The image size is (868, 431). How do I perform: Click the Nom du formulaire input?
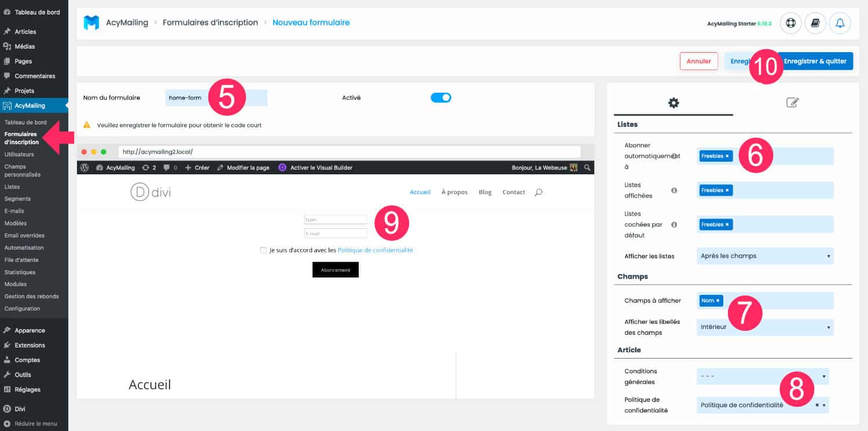click(x=216, y=97)
